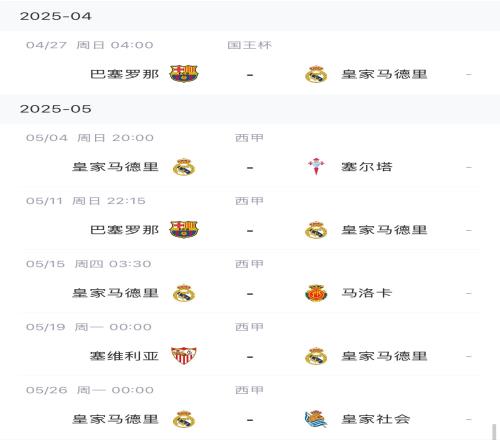This screenshot has width=500, height=440.
Task: Click 巴塞罗那 name in 04/27 match
Action: [124, 74]
